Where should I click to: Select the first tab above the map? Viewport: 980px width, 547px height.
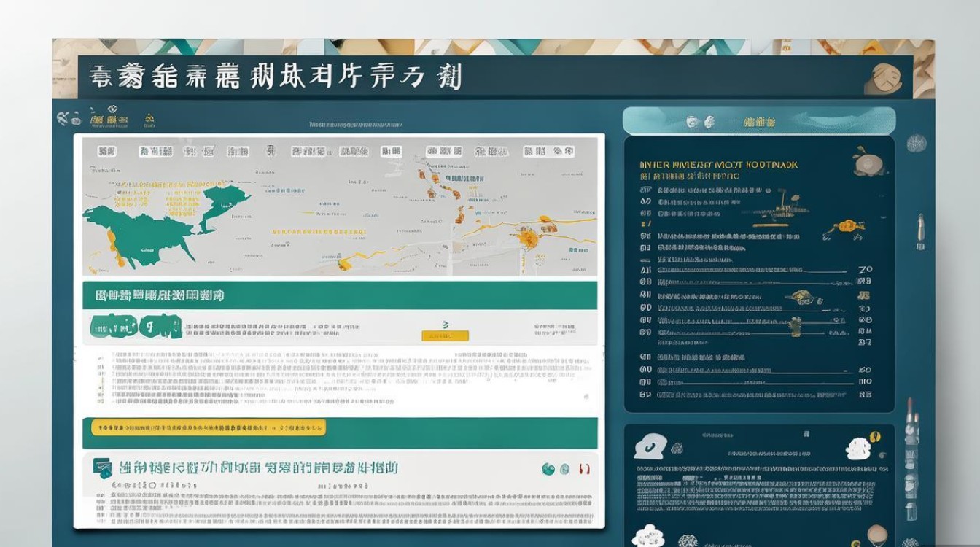(x=106, y=152)
